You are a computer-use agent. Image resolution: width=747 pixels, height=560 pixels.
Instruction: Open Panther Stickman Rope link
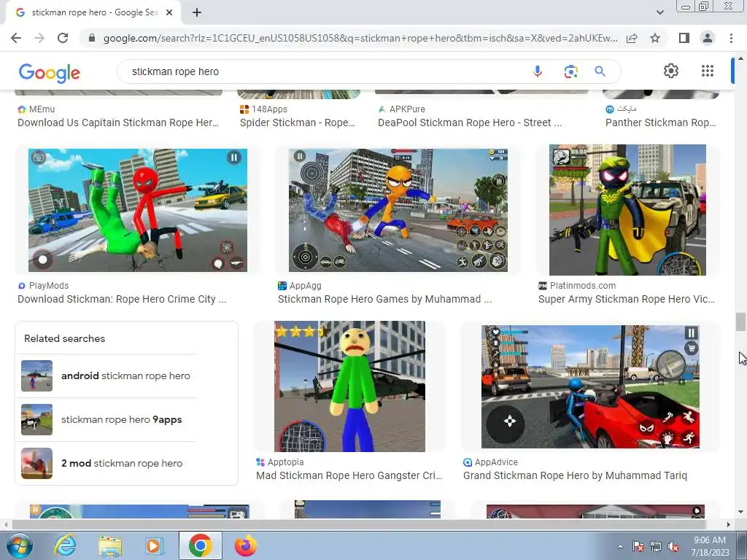[x=660, y=122]
